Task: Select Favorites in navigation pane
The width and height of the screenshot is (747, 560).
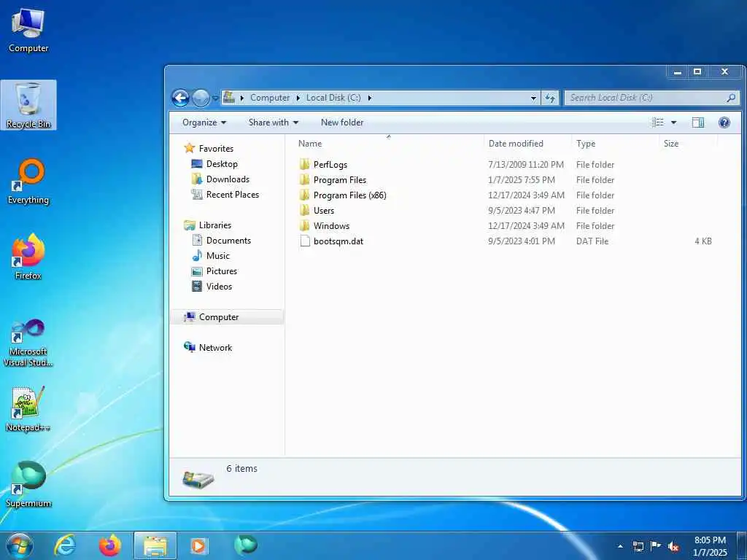Action: coord(209,149)
